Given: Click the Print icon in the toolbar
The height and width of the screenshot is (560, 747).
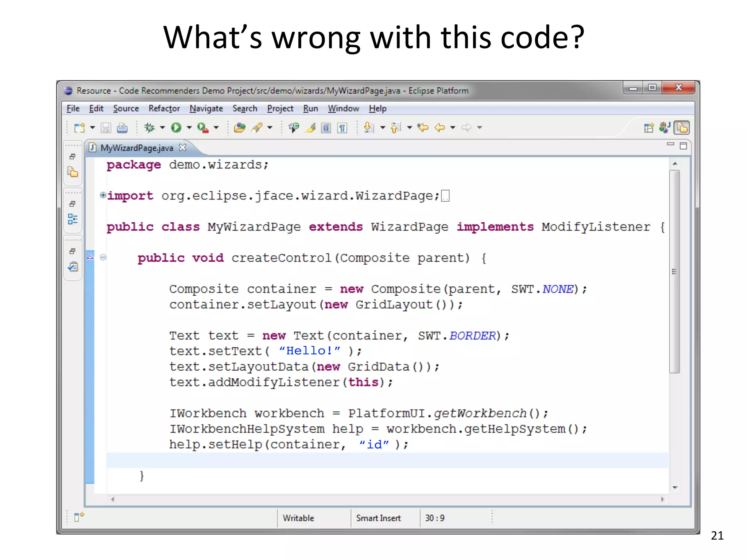Looking at the screenshot, I should coord(122,128).
